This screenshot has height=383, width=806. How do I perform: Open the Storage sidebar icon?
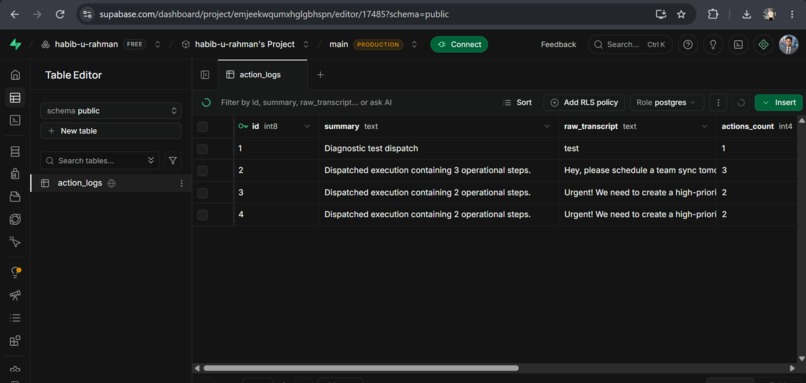(15, 197)
